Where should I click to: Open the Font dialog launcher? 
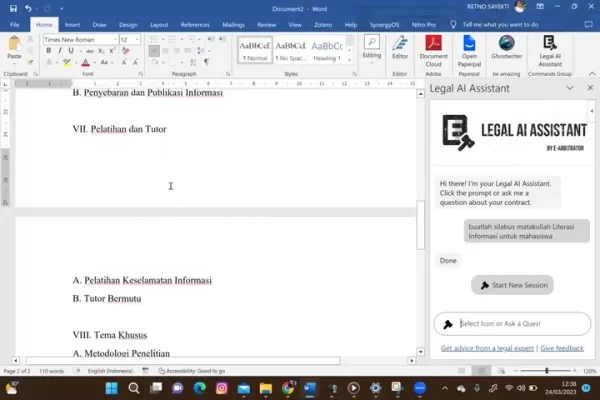[140, 74]
